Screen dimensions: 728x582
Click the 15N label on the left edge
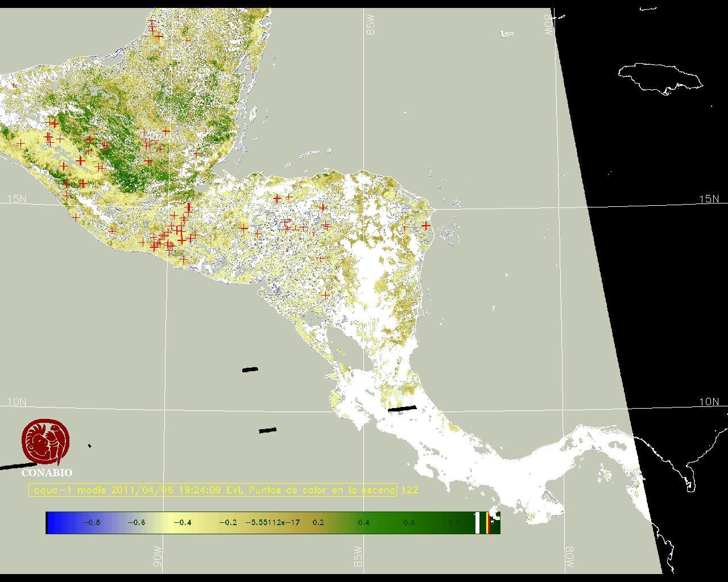pyautogui.click(x=16, y=199)
